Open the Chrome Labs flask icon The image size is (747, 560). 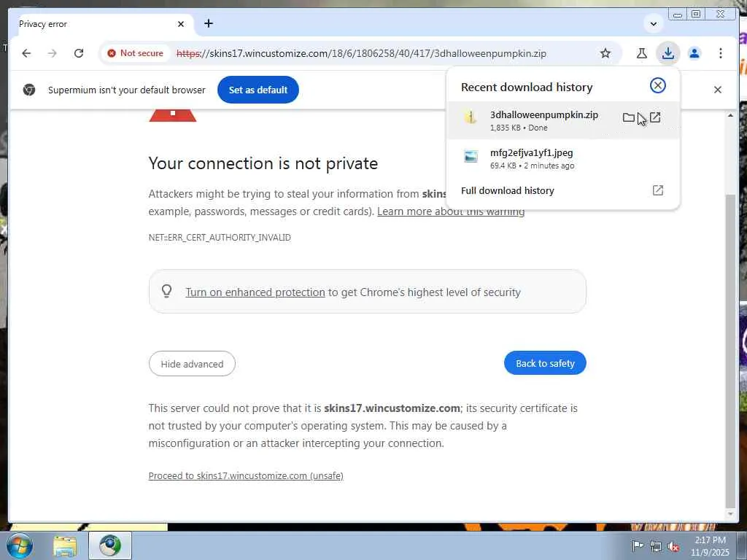642,53
